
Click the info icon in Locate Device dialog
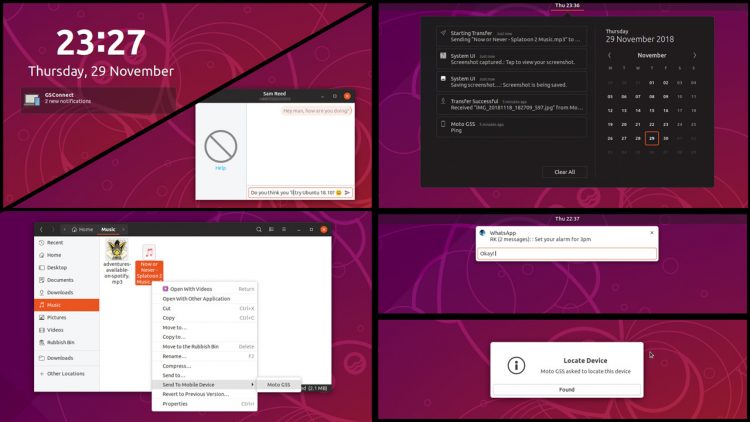point(516,366)
